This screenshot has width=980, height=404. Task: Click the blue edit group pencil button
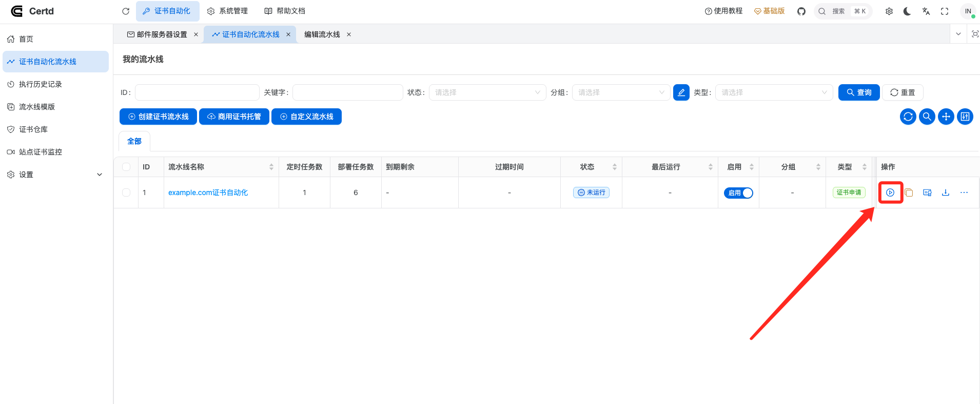point(681,92)
